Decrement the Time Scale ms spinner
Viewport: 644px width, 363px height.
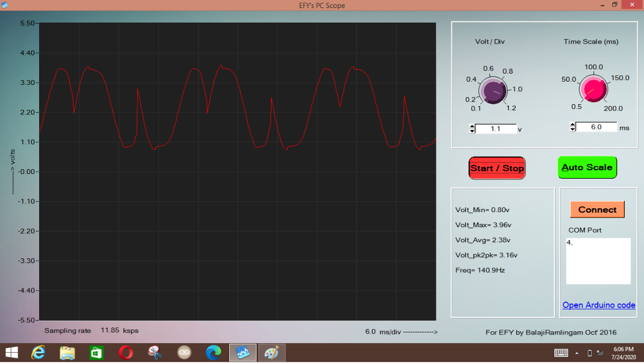click(x=573, y=129)
